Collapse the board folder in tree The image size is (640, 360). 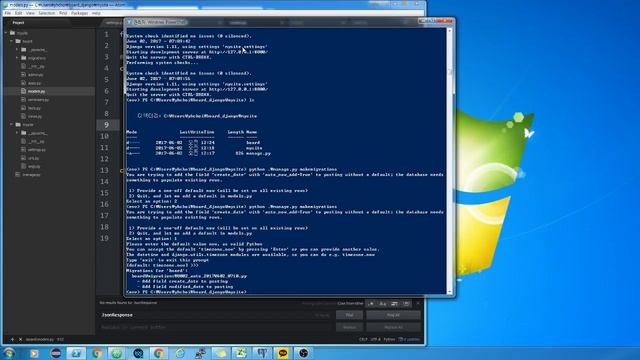pos(12,41)
